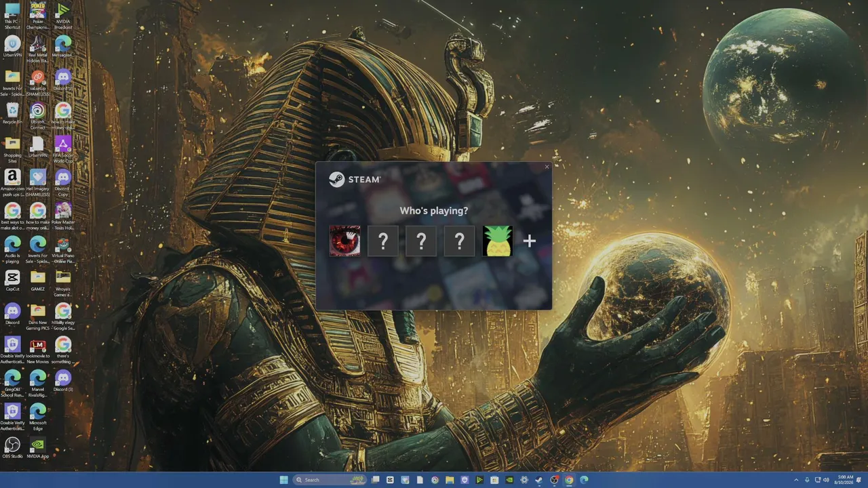This screenshot has width=868, height=488.
Task: Open File Explorer from taskbar
Action: (450, 480)
